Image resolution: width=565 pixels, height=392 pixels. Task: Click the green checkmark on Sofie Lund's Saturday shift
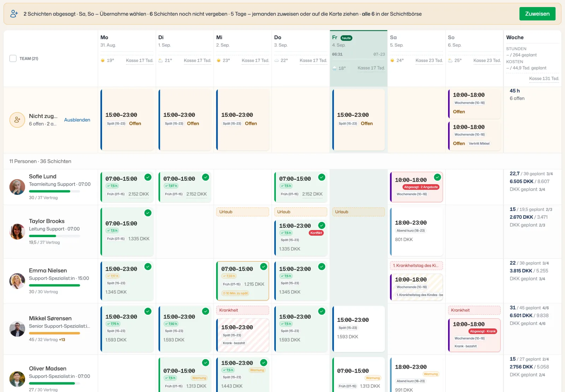(438, 177)
